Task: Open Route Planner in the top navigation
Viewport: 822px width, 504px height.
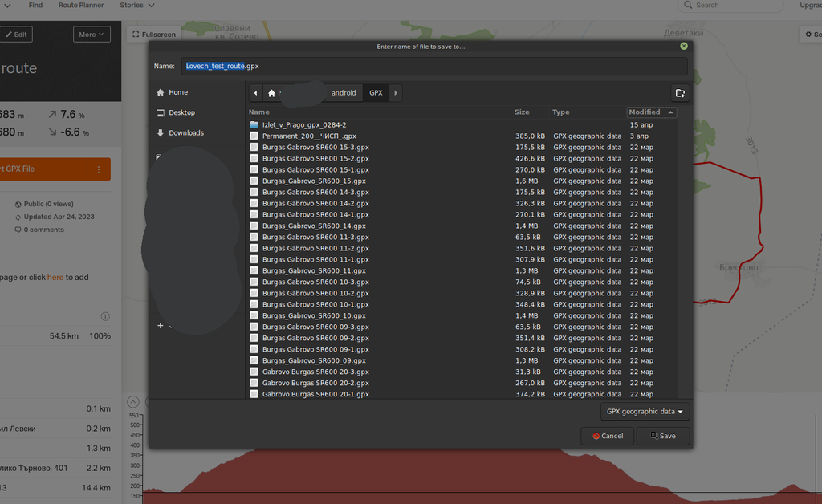Action: [81, 6]
